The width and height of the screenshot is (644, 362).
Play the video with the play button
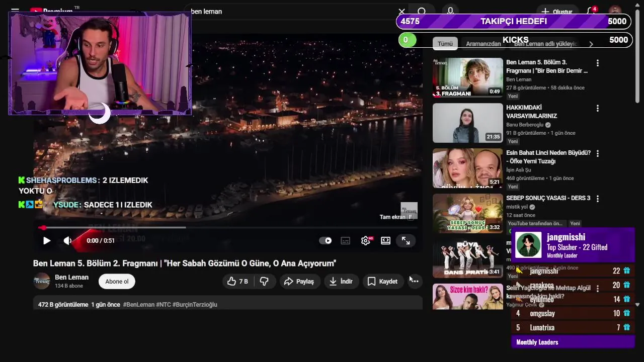pos(46,241)
